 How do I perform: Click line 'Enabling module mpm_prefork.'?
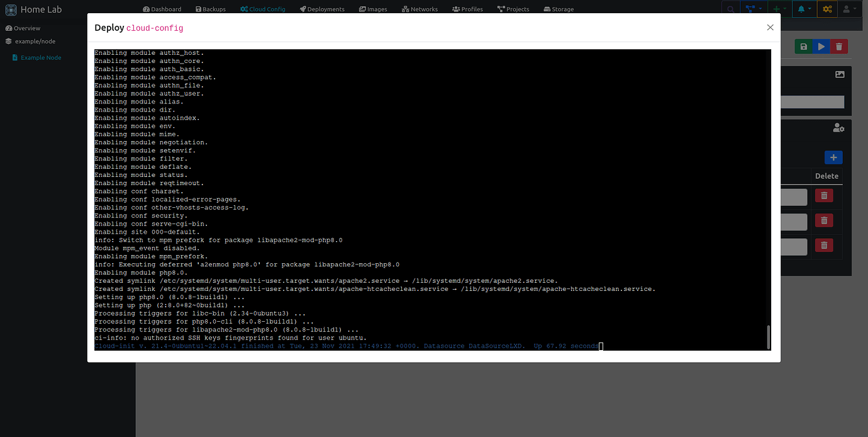pyautogui.click(x=151, y=256)
